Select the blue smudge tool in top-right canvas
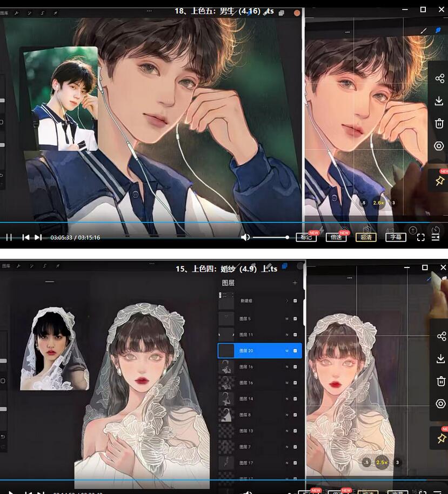This screenshot has height=494, width=448. 438,30
